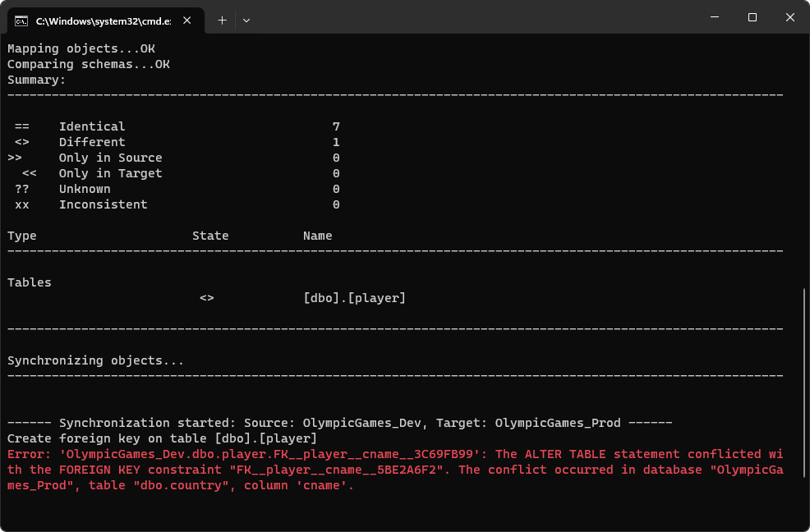This screenshot has width=810, height=532.
Task: Close the terminal window
Action: coord(789,17)
